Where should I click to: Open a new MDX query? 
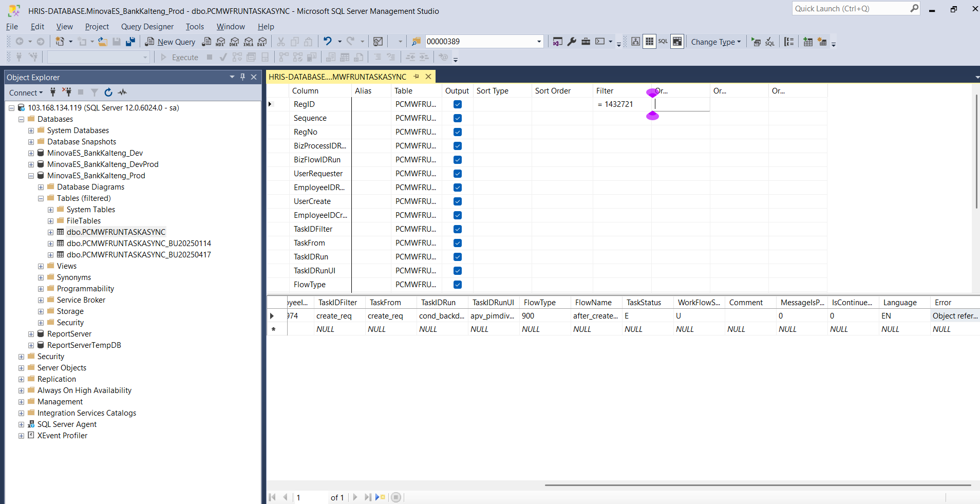pos(220,42)
